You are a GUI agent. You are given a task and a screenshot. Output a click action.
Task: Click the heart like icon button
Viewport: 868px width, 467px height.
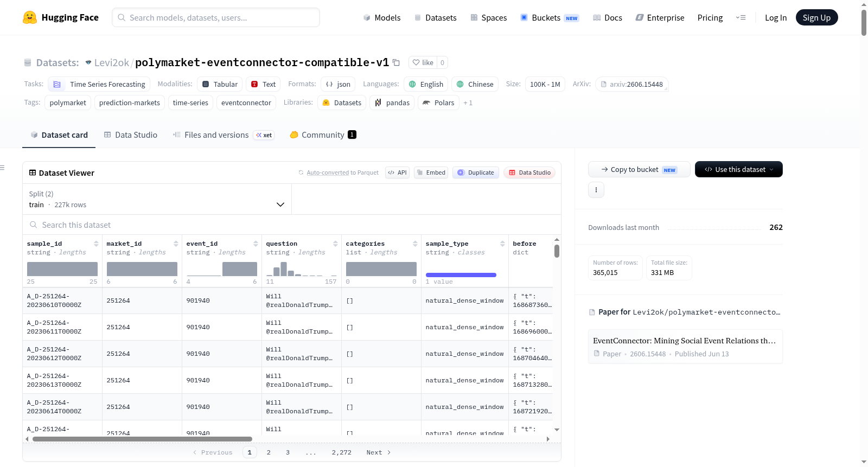(423, 62)
